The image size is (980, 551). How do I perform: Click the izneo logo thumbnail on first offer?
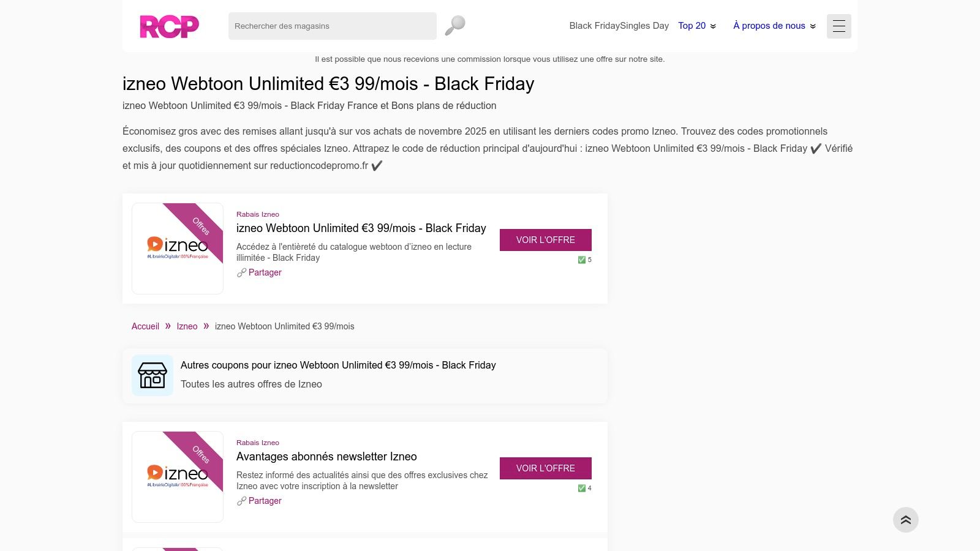[177, 248]
